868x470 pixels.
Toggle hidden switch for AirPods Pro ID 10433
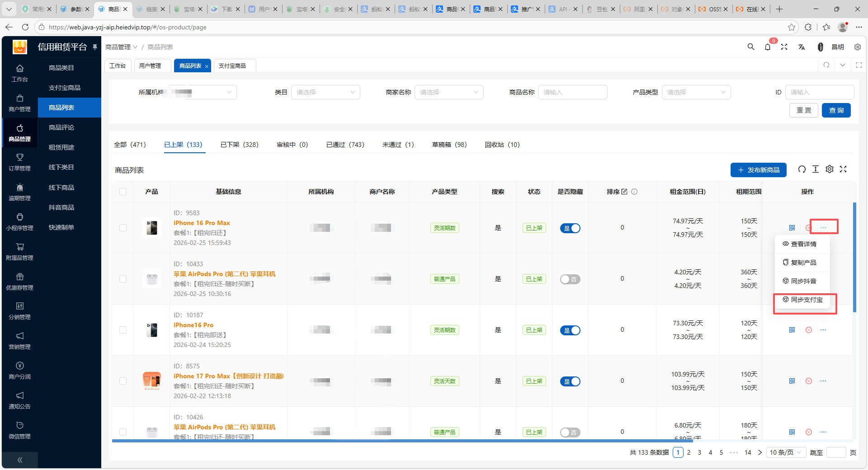[x=570, y=279]
